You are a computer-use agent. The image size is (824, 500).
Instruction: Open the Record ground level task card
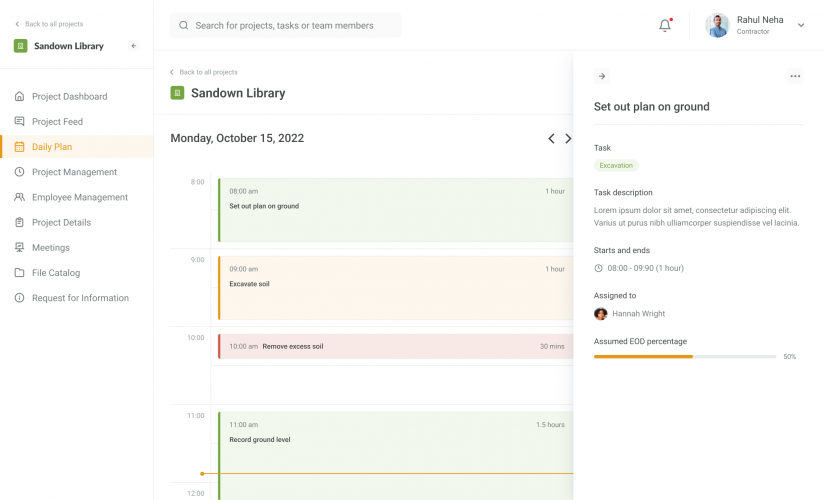395,456
